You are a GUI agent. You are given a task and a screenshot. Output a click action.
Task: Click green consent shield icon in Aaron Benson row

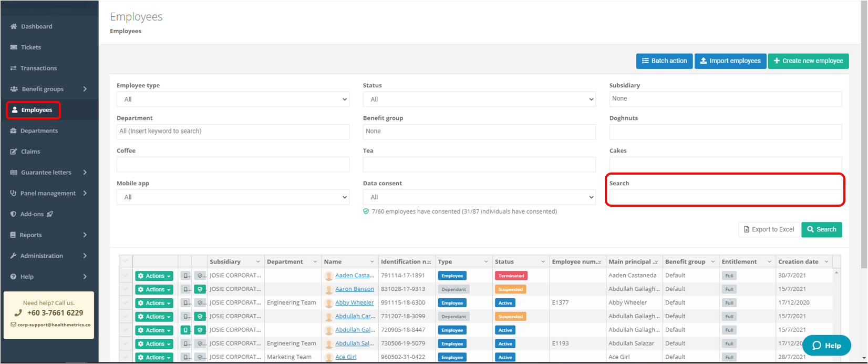(200, 289)
